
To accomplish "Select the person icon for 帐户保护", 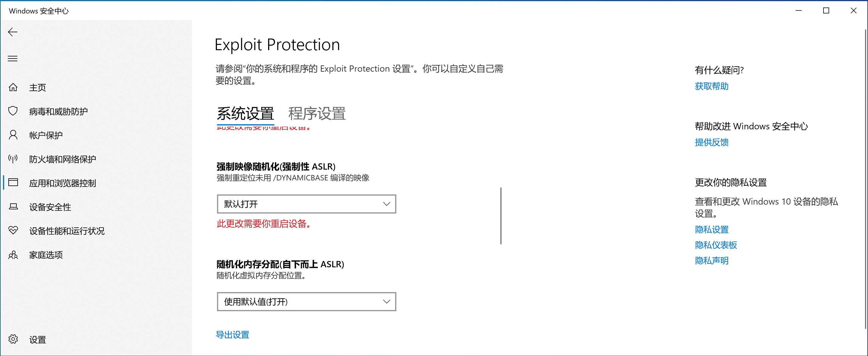I will click(x=13, y=135).
